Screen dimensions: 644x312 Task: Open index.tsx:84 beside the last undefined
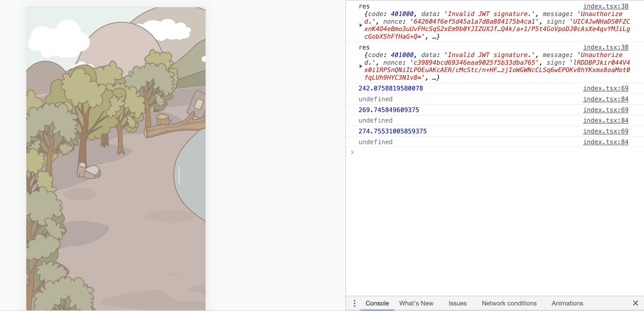tap(606, 142)
